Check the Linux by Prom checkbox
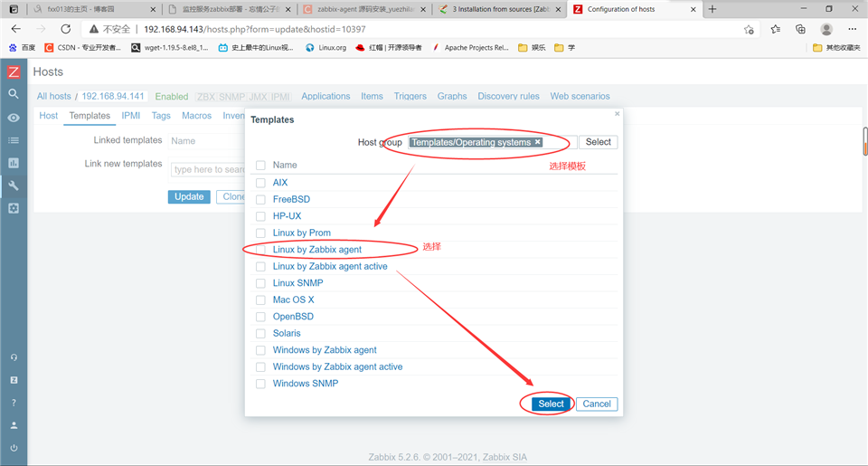 click(x=260, y=233)
